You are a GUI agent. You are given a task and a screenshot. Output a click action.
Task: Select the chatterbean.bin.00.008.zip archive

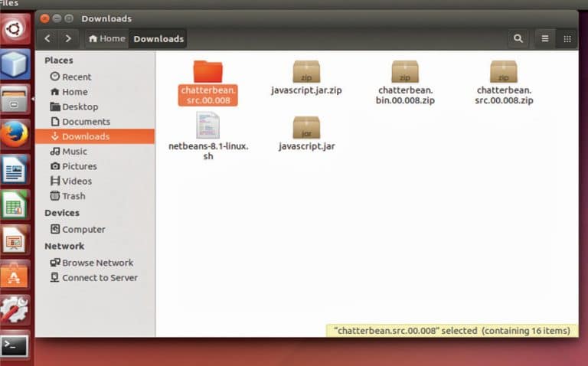pos(405,72)
